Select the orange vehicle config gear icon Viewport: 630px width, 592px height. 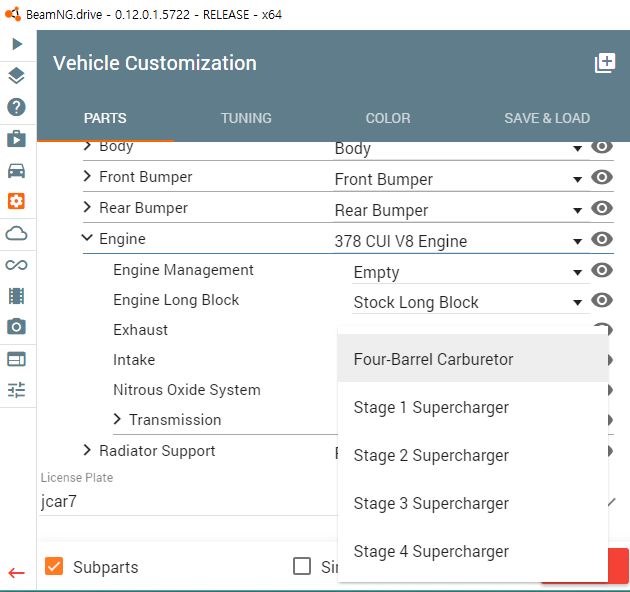point(16,201)
